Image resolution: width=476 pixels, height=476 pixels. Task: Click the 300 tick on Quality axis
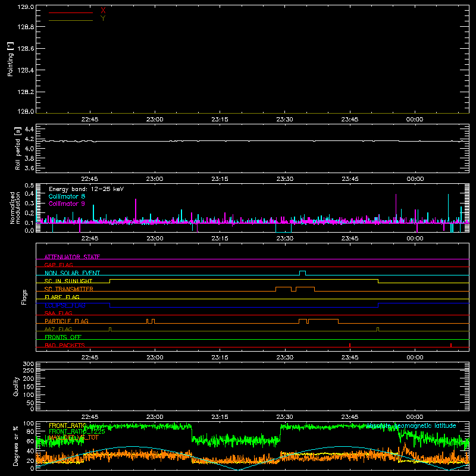pyautogui.click(x=28, y=364)
